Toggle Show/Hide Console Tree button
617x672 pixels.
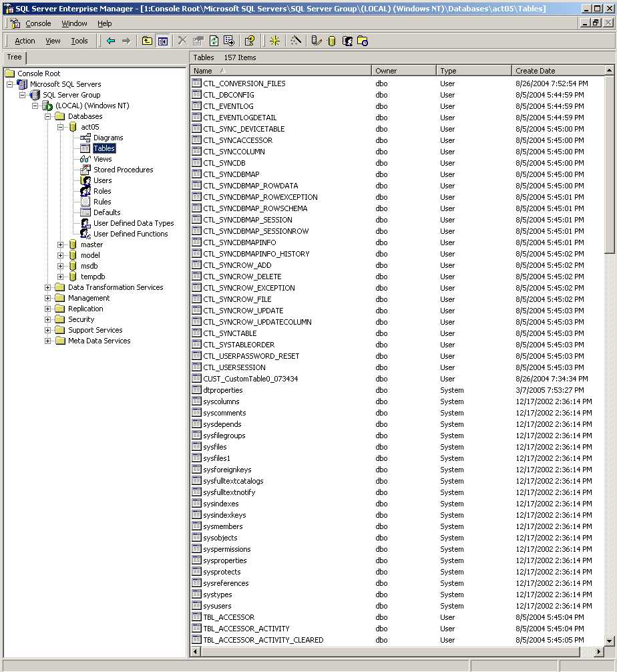(x=163, y=41)
